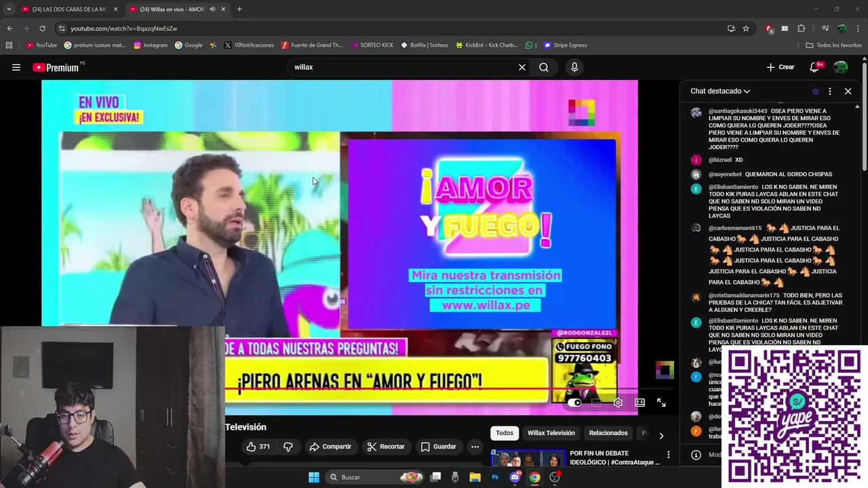Enter fullscreen mode
The image size is (868, 488).
point(661,403)
